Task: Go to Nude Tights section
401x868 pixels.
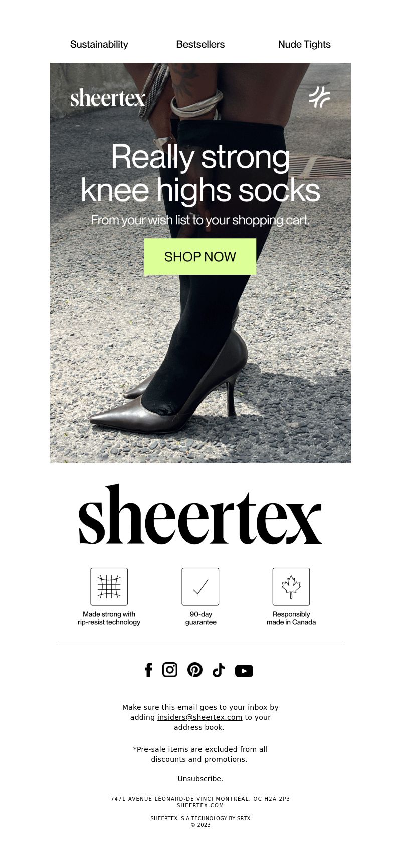Action: click(x=304, y=44)
